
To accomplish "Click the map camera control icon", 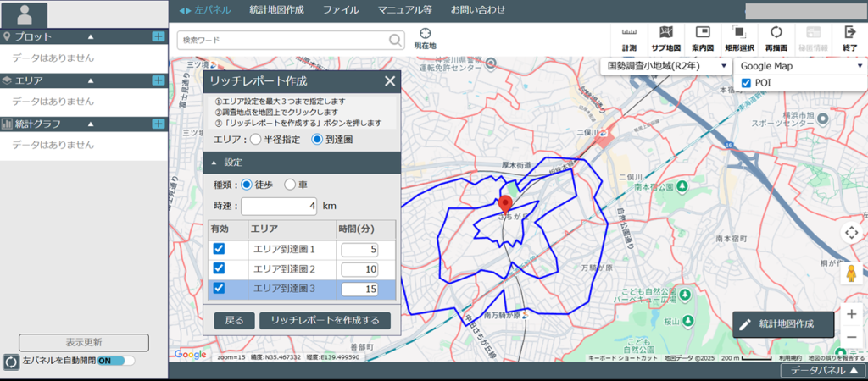I will tap(851, 232).
